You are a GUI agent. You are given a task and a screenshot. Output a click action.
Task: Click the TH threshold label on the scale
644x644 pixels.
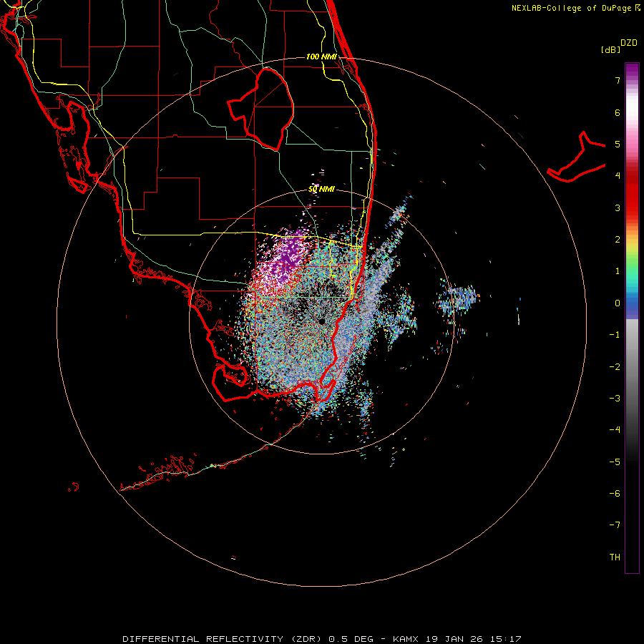[615, 557]
